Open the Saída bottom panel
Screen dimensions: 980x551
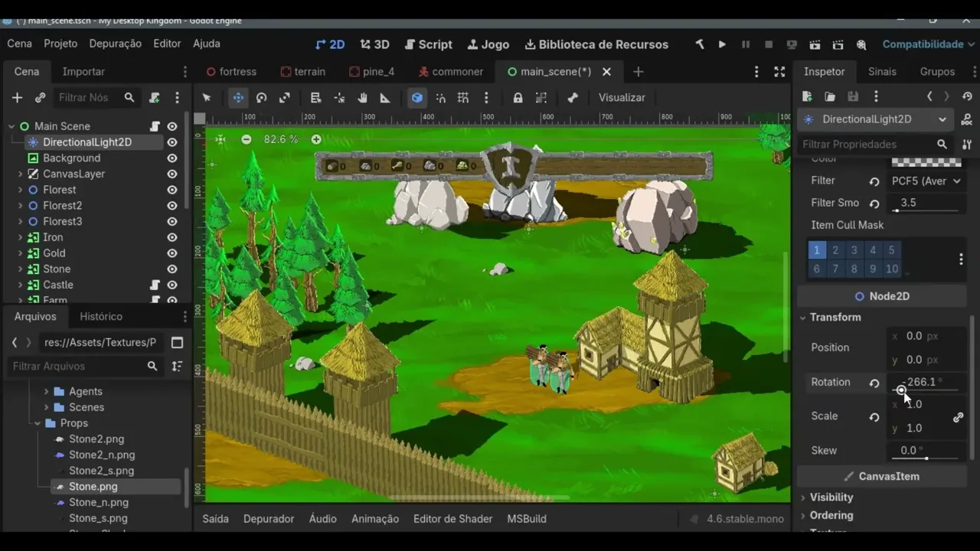pos(215,519)
